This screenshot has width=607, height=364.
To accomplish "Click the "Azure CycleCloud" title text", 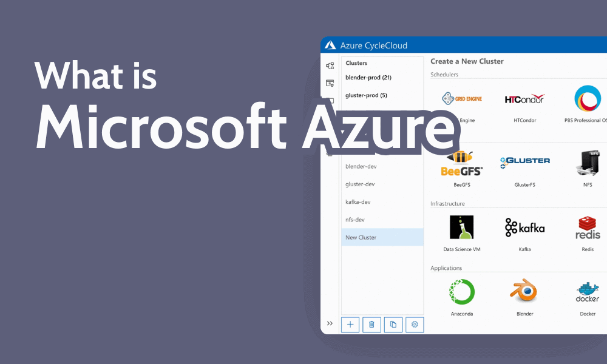I will (373, 45).
